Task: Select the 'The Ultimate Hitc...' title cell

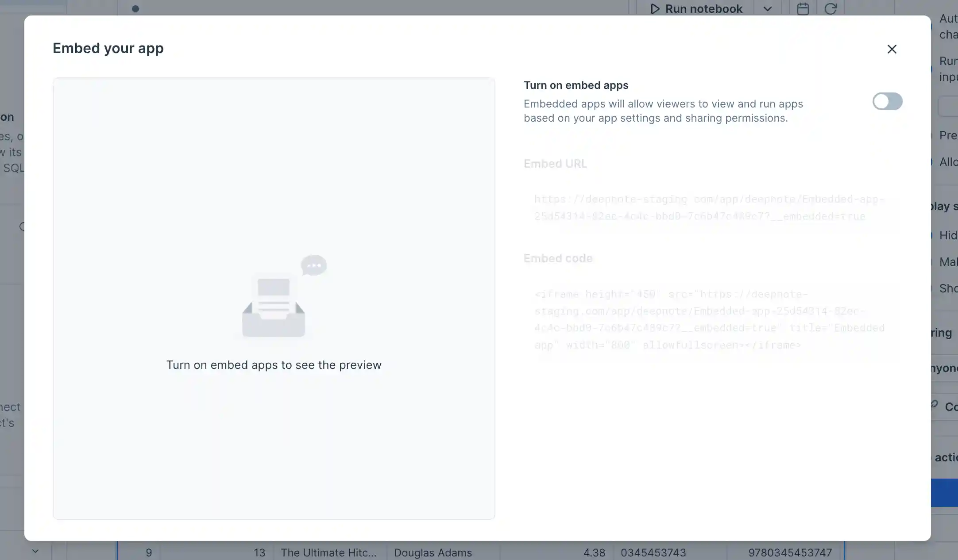Action: click(x=329, y=552)
